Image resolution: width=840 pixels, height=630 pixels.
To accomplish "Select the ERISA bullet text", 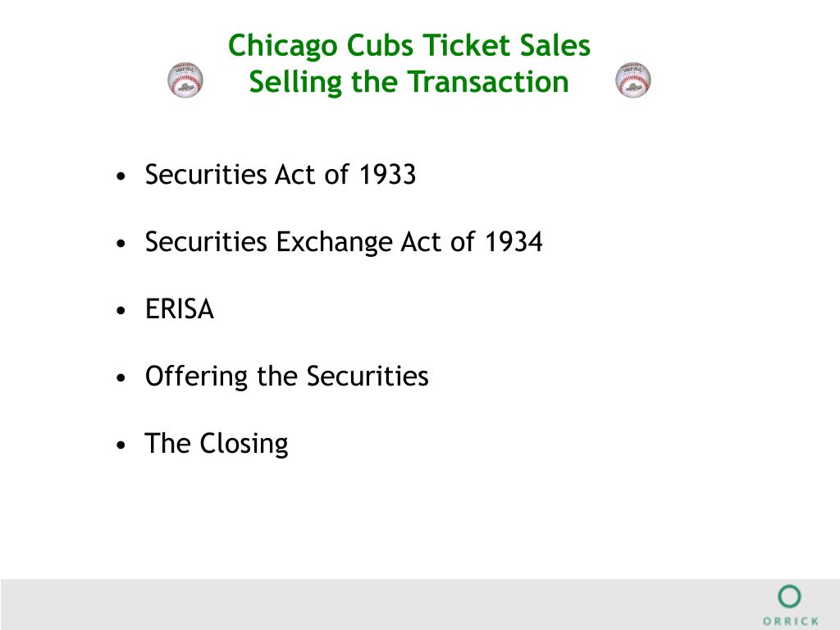I will (x=180, y=309).
